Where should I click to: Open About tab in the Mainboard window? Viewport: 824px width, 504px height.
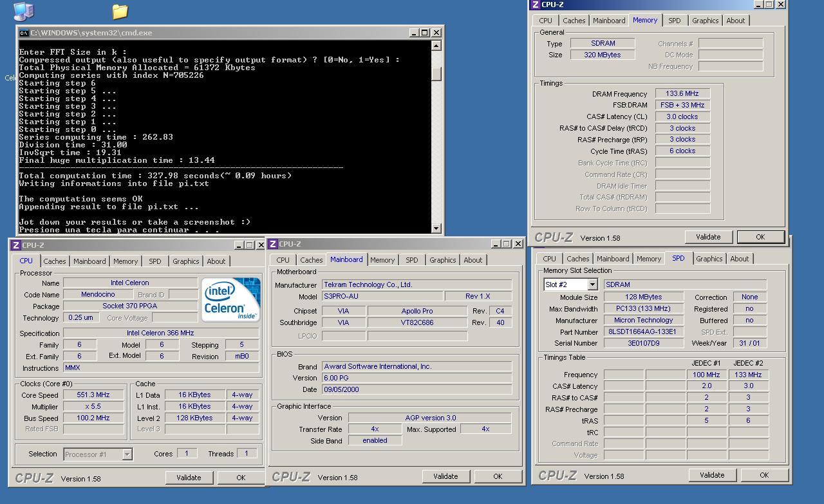473,260
